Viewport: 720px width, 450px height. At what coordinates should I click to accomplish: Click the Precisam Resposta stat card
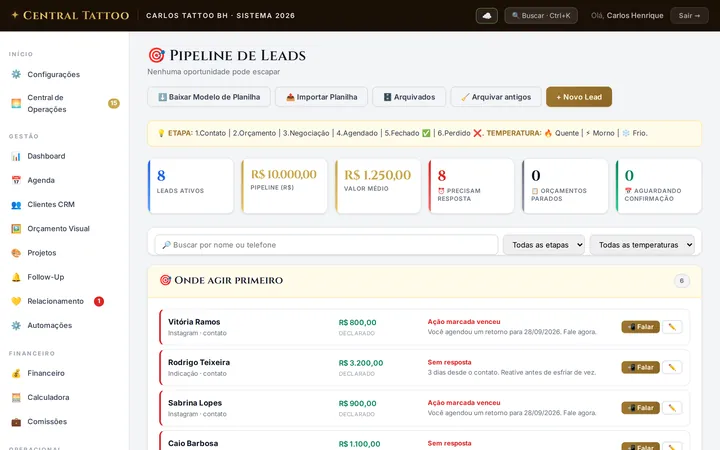point(471,186)
